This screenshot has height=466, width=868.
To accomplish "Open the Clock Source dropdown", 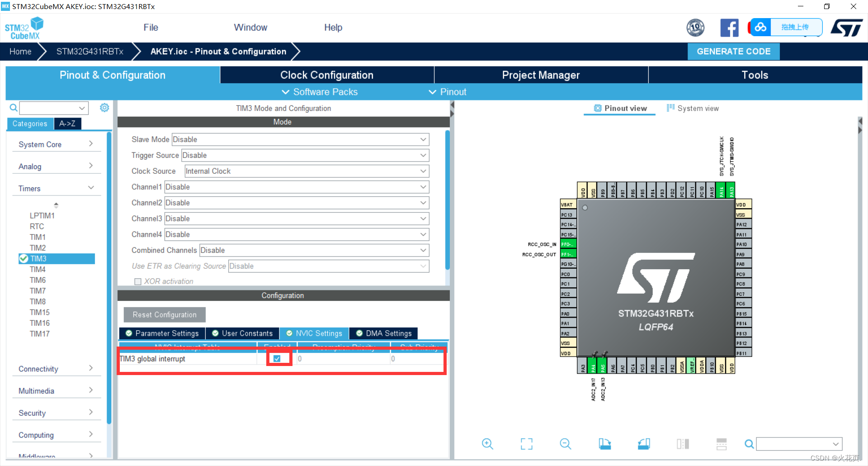I will [x=307, y=171].
